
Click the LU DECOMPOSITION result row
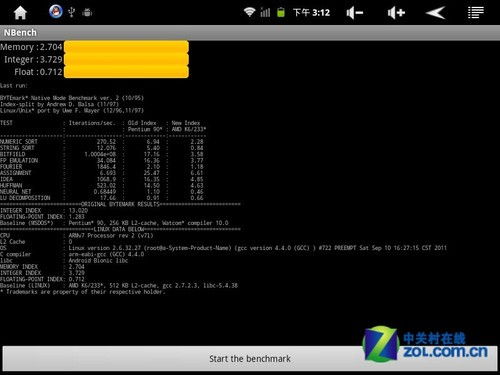click(102, 198)
